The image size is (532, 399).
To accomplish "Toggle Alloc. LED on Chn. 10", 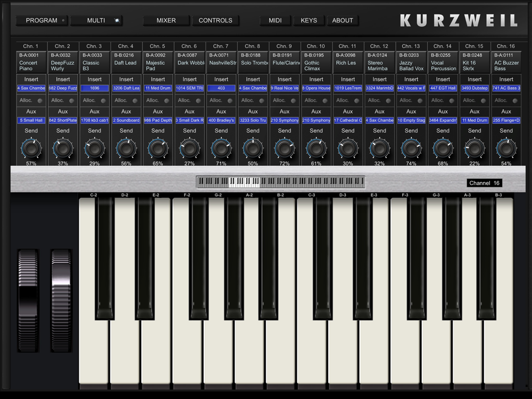I will pyautogui.click(x=325, y=101).
